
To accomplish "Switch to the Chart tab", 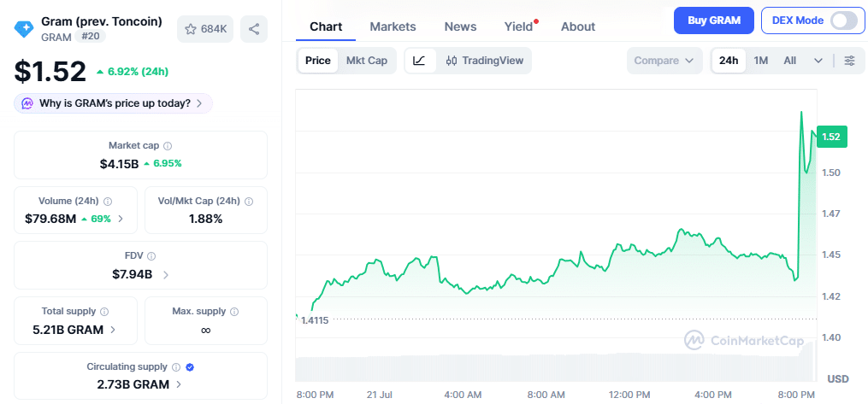I will 326,26.
